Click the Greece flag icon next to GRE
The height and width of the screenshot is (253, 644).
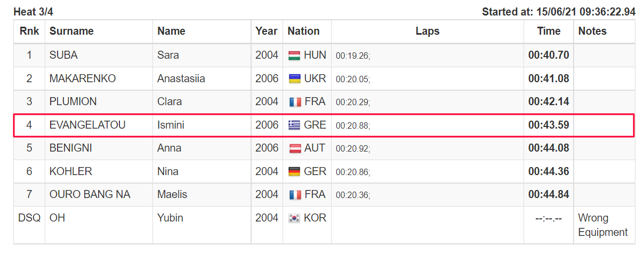coord(294,125)
